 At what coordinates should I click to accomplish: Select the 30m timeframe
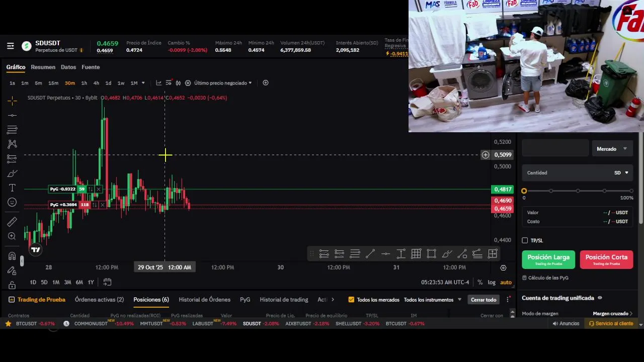(69, 83)
